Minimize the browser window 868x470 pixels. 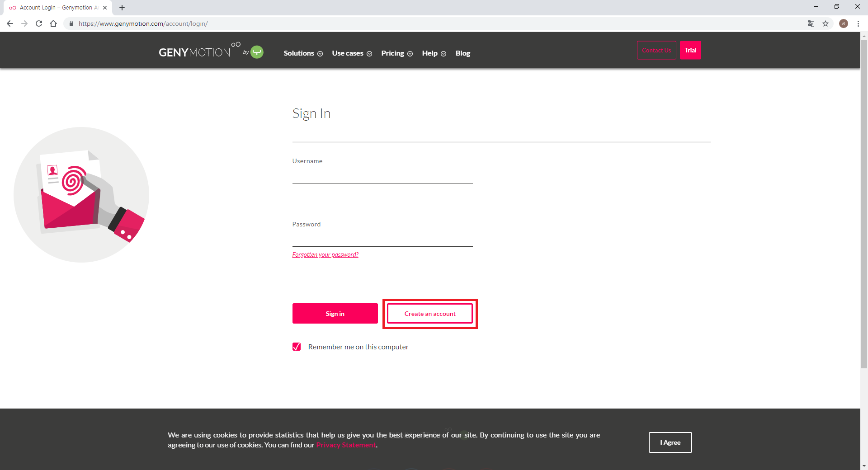coord(816,6)
